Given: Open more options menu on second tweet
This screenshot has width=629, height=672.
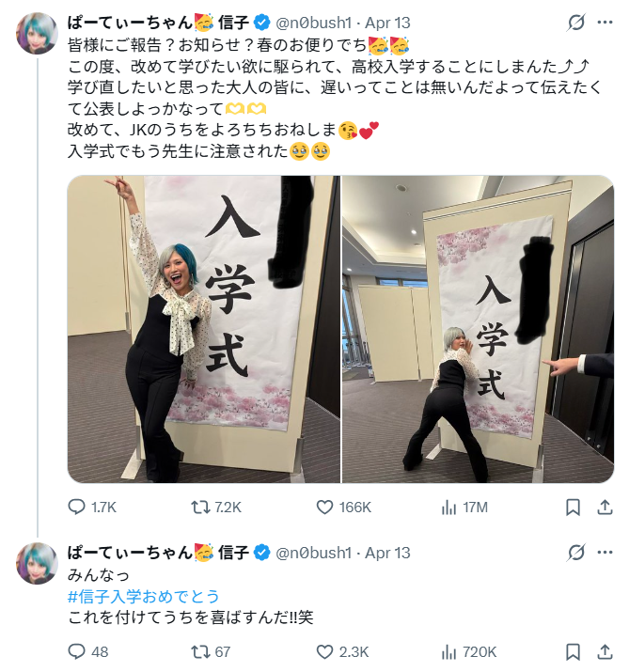Looking at the screenshot, I should pos(605,553).
